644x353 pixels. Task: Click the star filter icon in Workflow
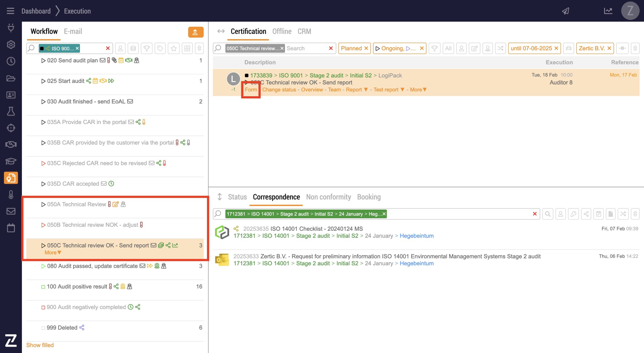point(174,48)
